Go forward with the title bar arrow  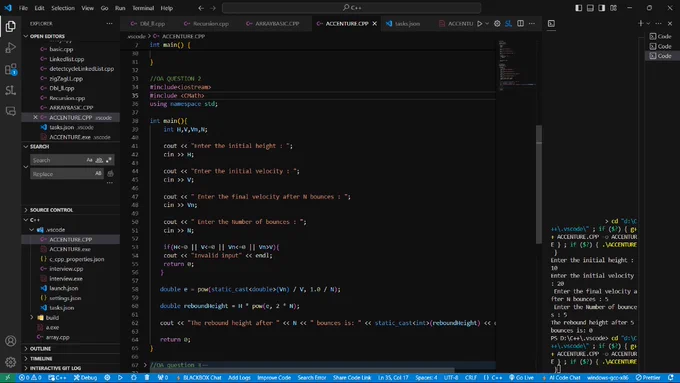(x=213, y=8)
